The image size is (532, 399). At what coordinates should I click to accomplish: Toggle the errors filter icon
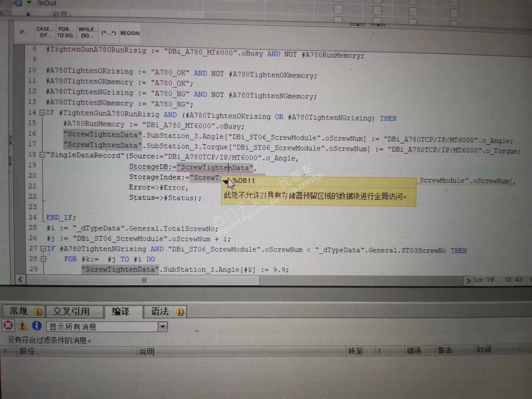pyautogui.click(x=8, y=325)
